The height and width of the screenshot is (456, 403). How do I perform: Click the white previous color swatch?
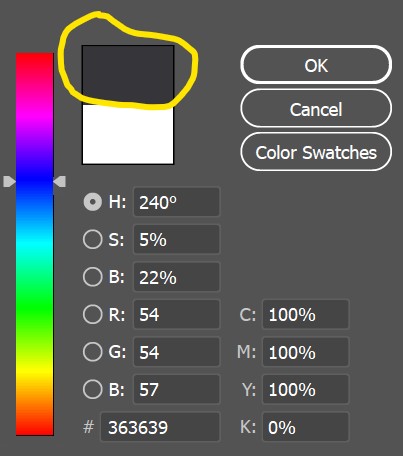pos(128,134)
